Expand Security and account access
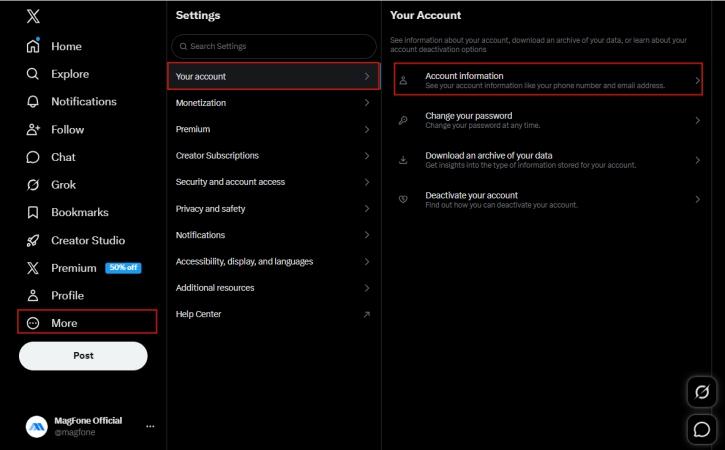The width and height of the screenshot is (725, 450). pos(273,182)
